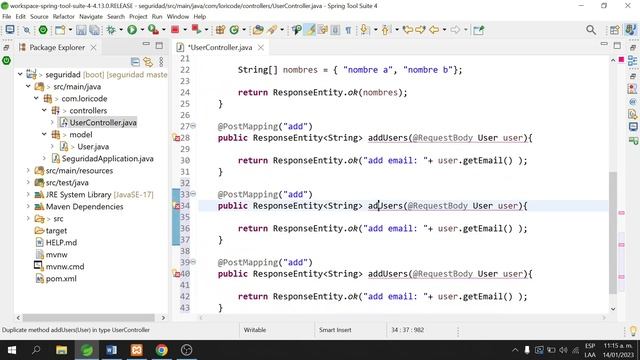This screenshot has height=360, width=640.
Task: Click the Windows Start button
Action: click(12, 350)
